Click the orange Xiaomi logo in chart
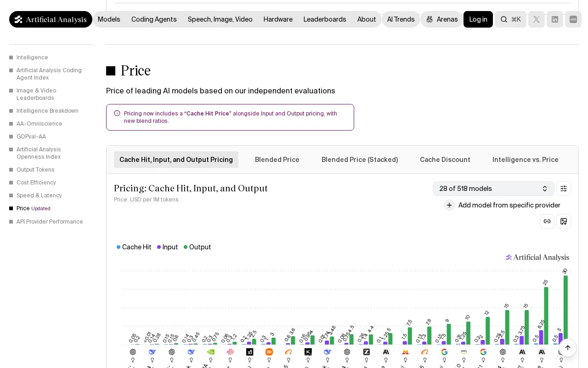 pyautogui.click(x=269, y=352)
